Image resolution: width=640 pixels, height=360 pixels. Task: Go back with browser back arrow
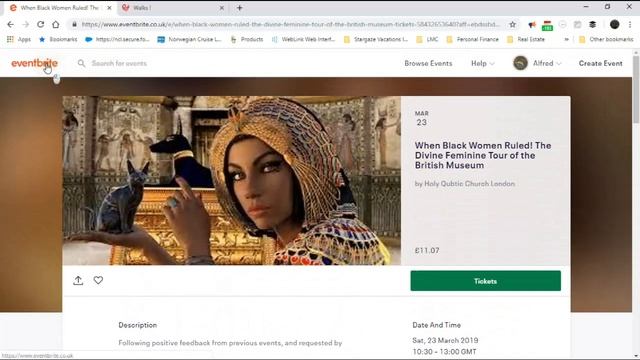[x=10, y=24]
